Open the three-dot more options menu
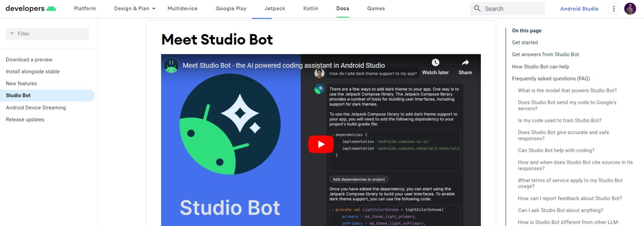This screenshot has width=644, height=226. tap(614, 9)
